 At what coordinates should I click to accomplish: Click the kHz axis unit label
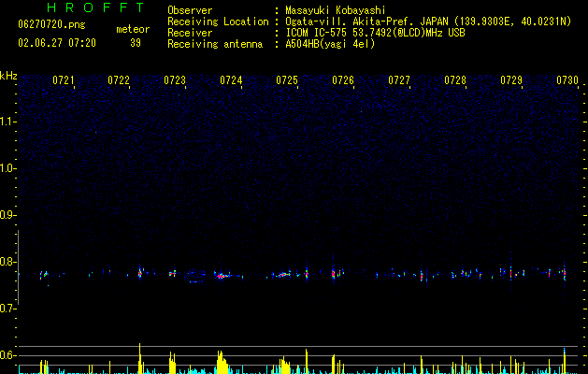(x=8, y=76)
